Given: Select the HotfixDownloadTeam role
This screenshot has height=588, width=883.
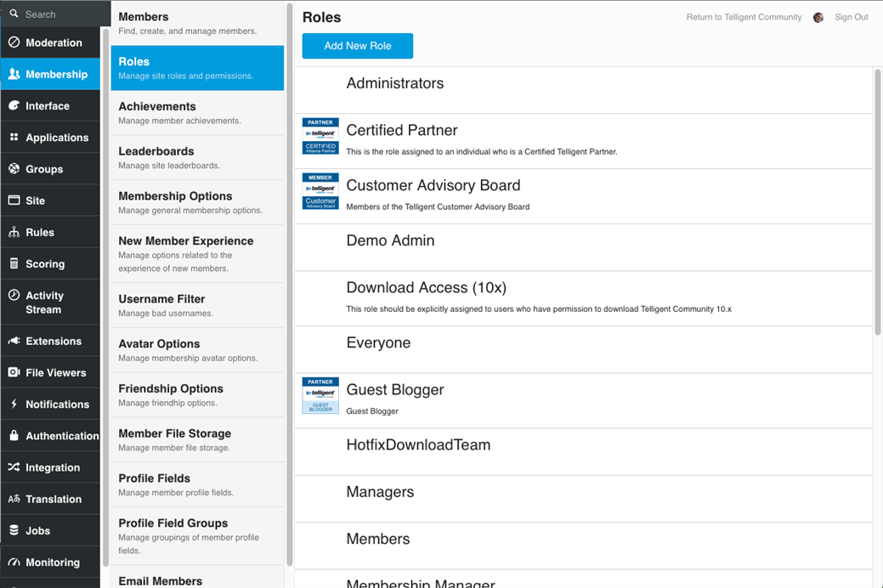Looking at the screenshot, I should pos(584,452).
